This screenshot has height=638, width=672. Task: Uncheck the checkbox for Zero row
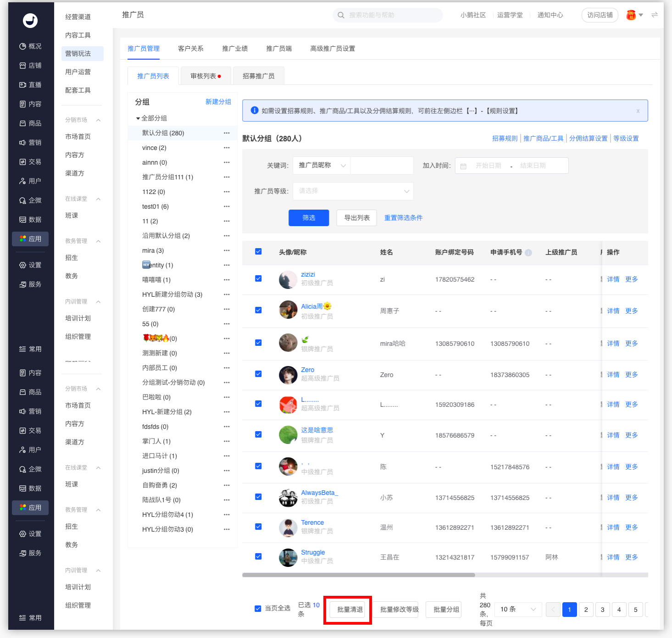[258, 374]
